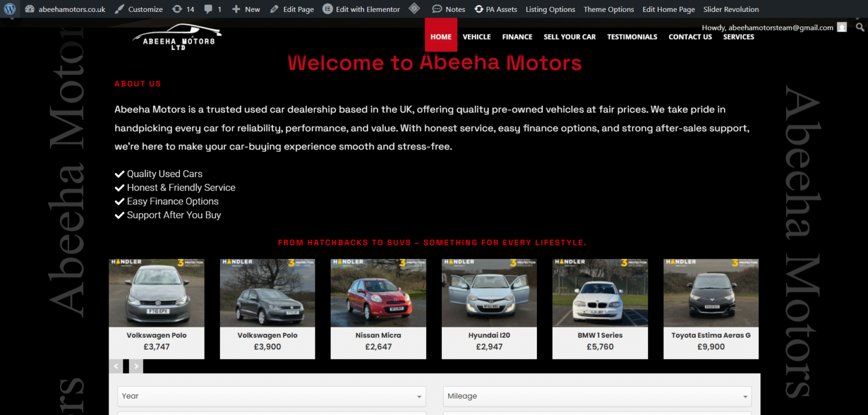868x415 pixels.
Task: Click the ABOUT US heading
Action: (x=138, y=84)
